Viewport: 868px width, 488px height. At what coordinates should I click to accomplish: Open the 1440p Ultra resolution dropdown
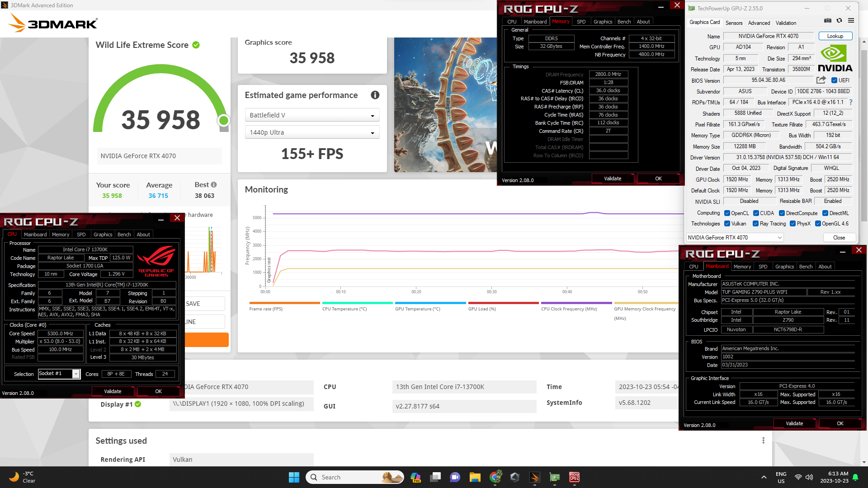coord(312,132)
